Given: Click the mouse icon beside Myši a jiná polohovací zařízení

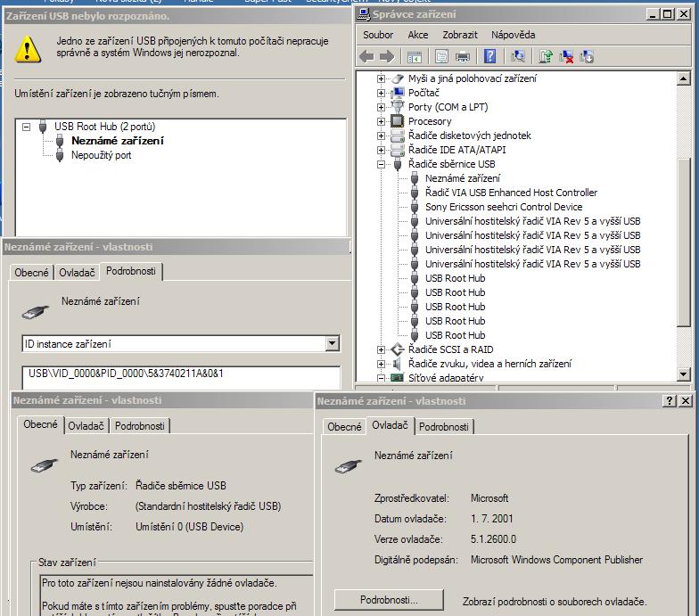Looking at the screenshot, I should (398, 78).
